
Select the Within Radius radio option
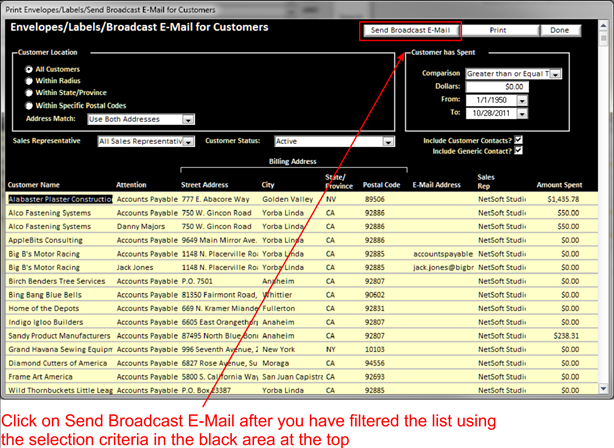point(29,81)
